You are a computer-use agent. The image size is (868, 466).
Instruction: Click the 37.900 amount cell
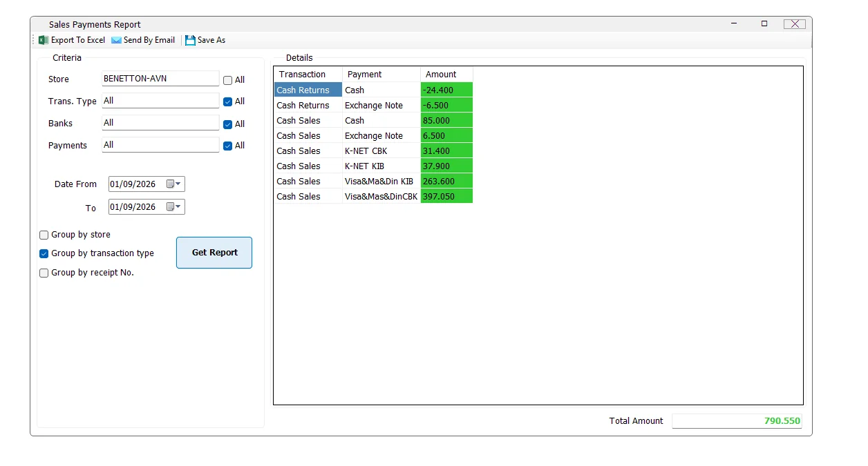pyautogui.click(x=446, y=166)
